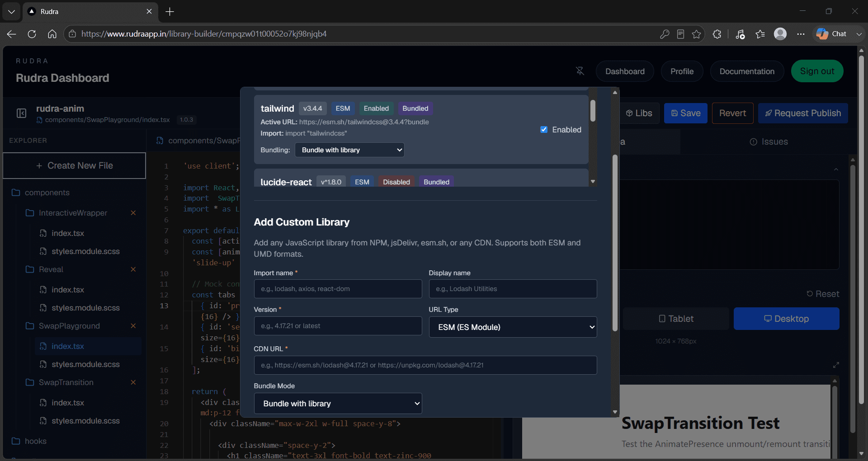
Task: Open browser extensions puzzle icon
Action: click(x=717, y=34)
